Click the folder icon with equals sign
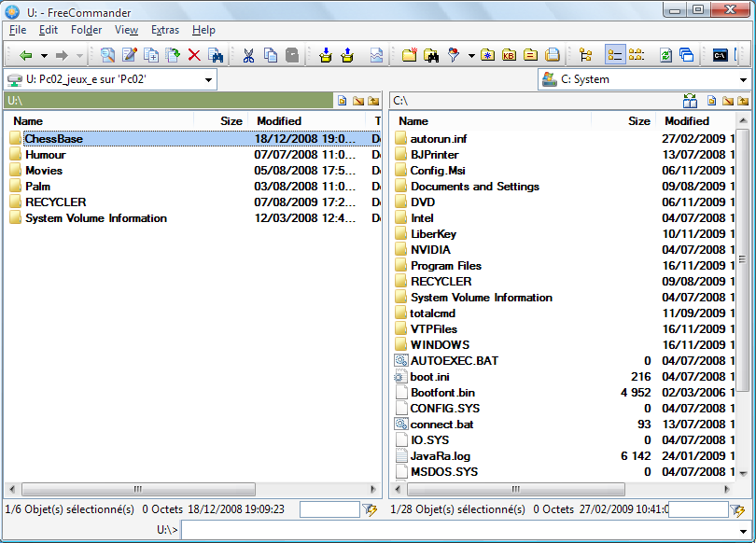Image resolution: width=756 pixels, height=543 pixels. coord(530,55)
